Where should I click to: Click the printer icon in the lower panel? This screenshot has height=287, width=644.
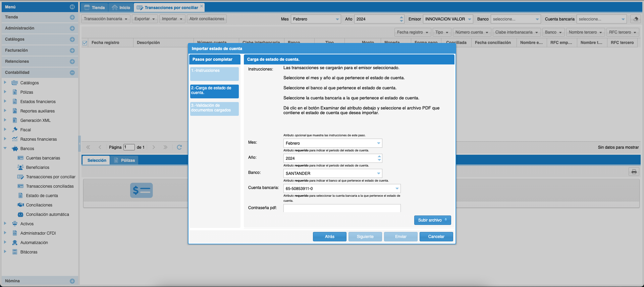pos(634,172)
